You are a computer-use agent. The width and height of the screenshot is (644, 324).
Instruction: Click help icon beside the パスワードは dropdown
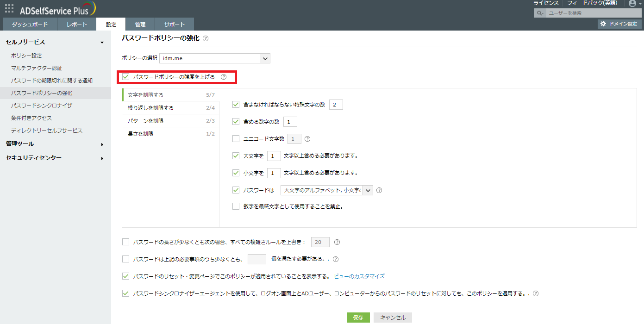[379, 190]
